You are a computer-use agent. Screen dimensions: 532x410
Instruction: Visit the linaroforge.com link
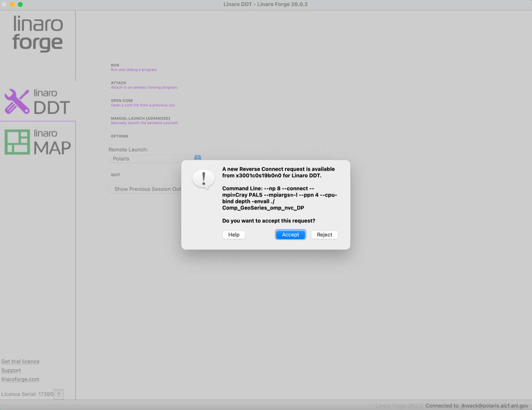(x=20, y=379)
